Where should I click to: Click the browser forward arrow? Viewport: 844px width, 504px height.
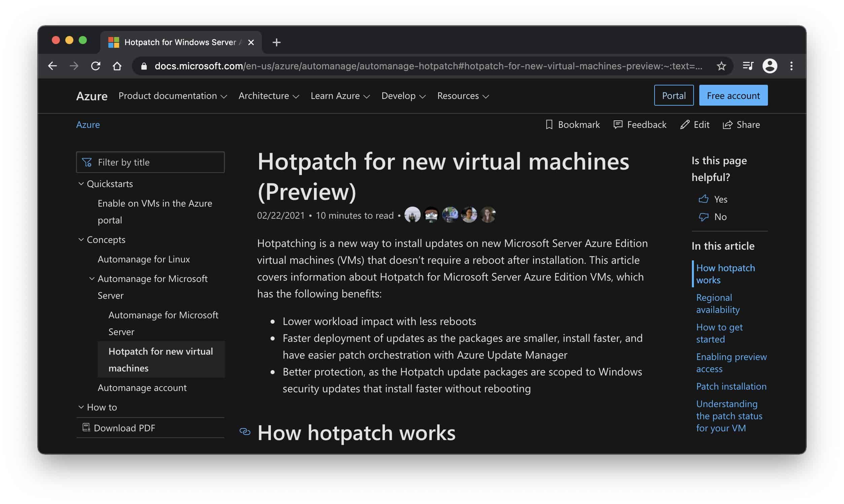[74, 66]
